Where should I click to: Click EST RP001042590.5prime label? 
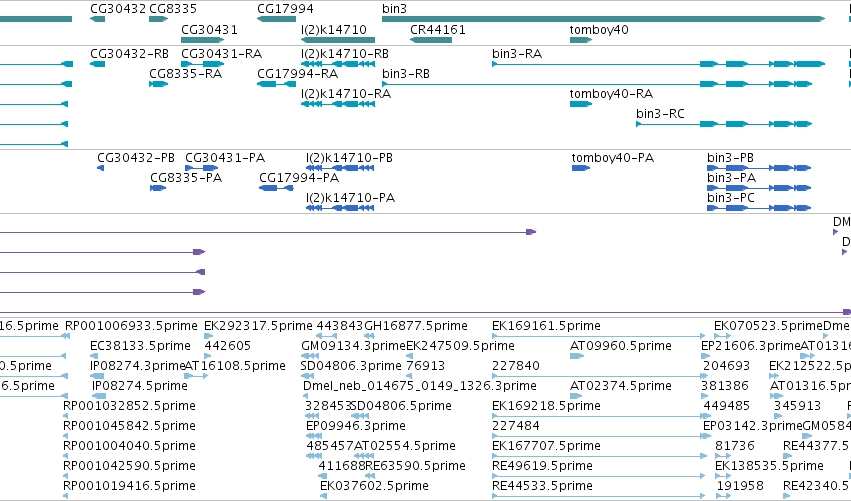pos(129,466)
